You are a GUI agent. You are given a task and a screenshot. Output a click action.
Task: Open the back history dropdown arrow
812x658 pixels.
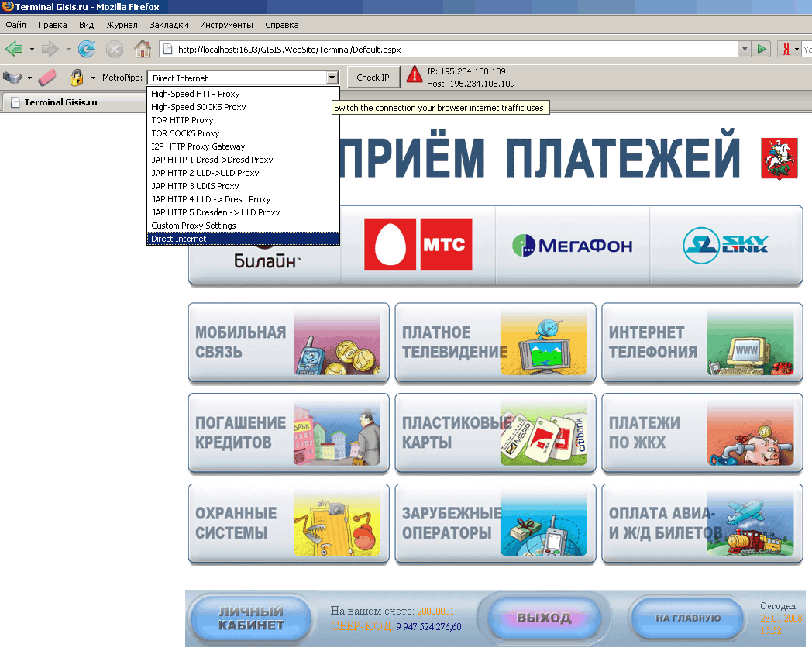coord(32,50)
